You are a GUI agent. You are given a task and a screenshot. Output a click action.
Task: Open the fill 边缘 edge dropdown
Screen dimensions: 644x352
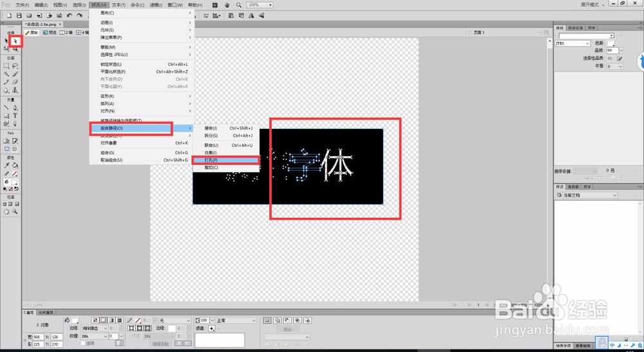point(94,328)
